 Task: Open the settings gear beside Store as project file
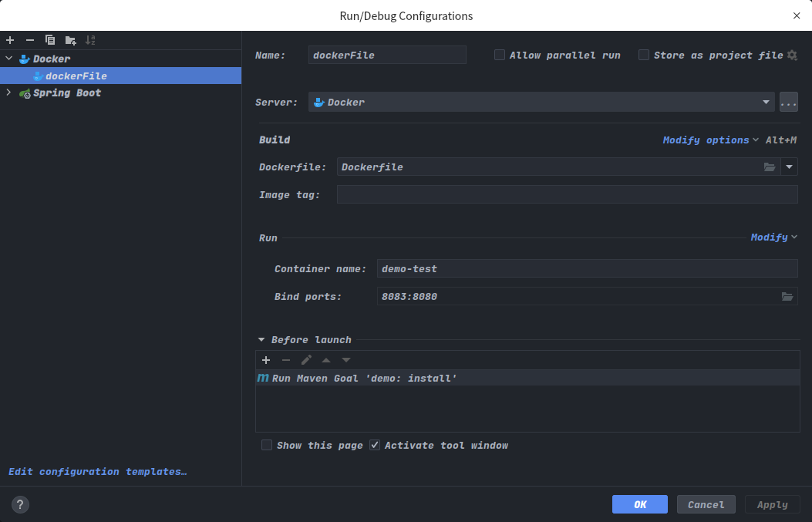click(792, 55)
